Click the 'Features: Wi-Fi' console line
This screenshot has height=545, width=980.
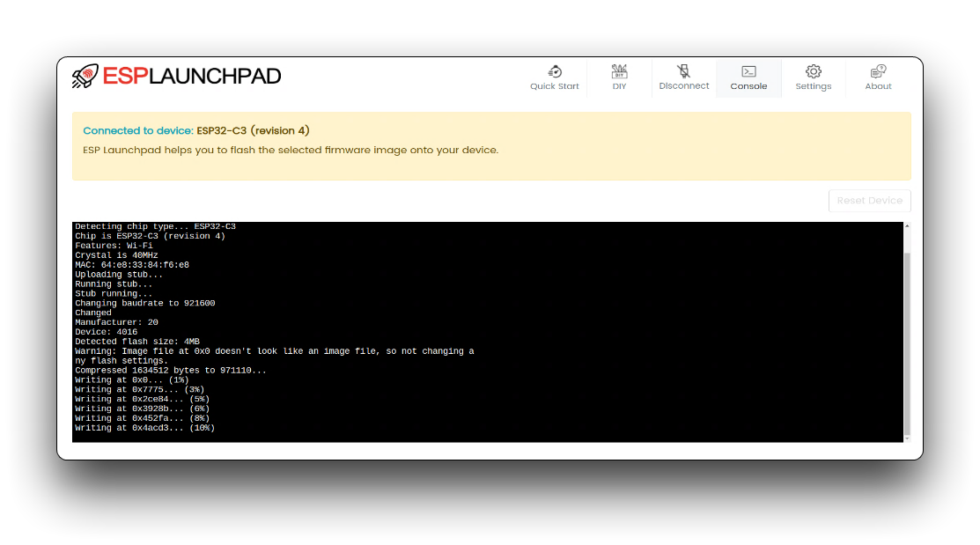pyautogui.click(x=114, y=246)
